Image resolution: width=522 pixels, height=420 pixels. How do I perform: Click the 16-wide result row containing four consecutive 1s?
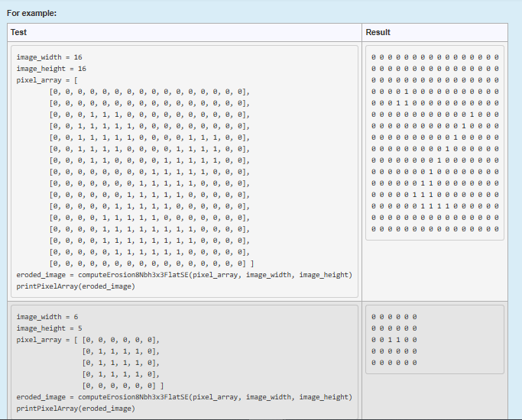[x=435, y=206]
